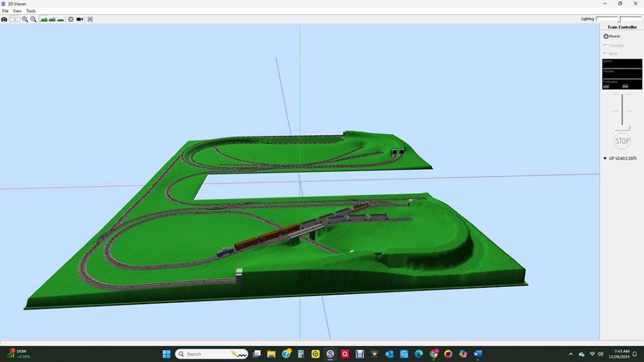Open the Tools menu
The image size is (644, 362).
[30, 11]
